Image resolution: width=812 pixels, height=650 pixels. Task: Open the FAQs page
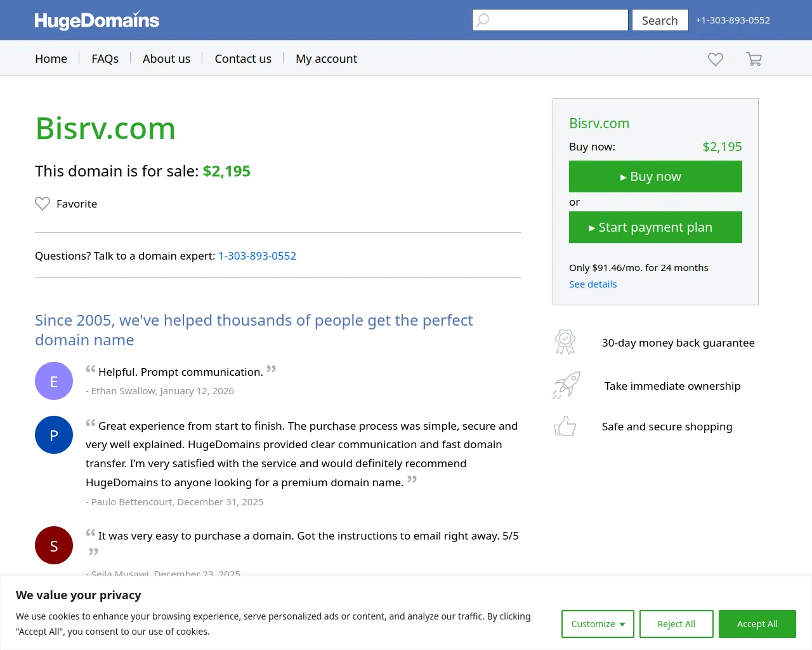105,58
